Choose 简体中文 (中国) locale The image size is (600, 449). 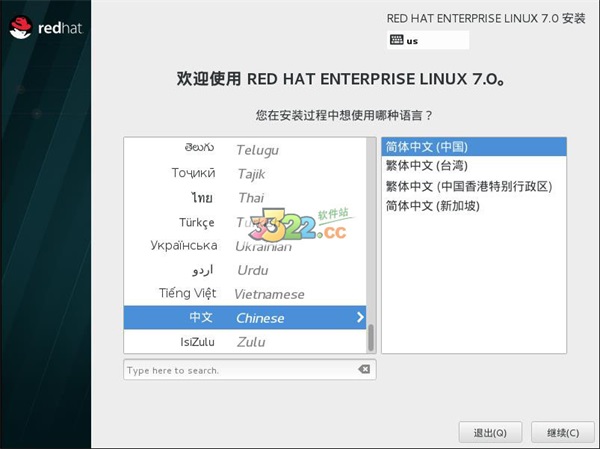click(474, 147)
